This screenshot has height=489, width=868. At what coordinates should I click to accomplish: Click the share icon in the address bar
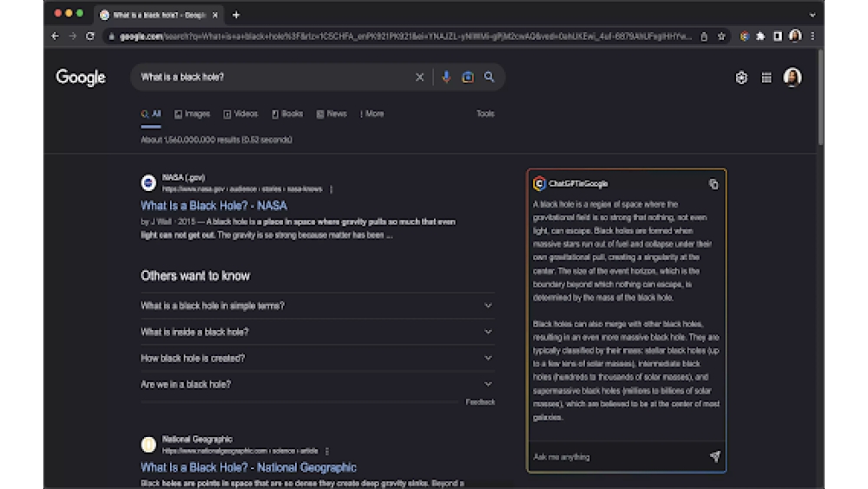tap(704, 36)
